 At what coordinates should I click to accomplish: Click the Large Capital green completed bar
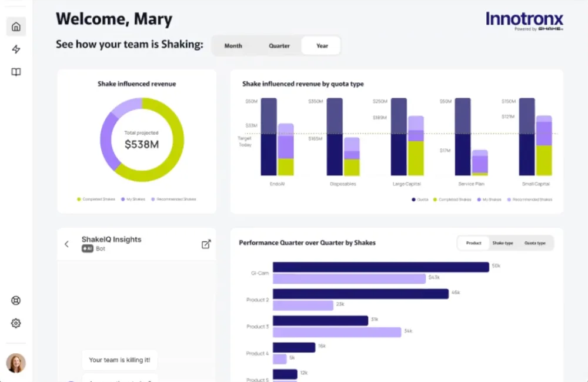416,158
